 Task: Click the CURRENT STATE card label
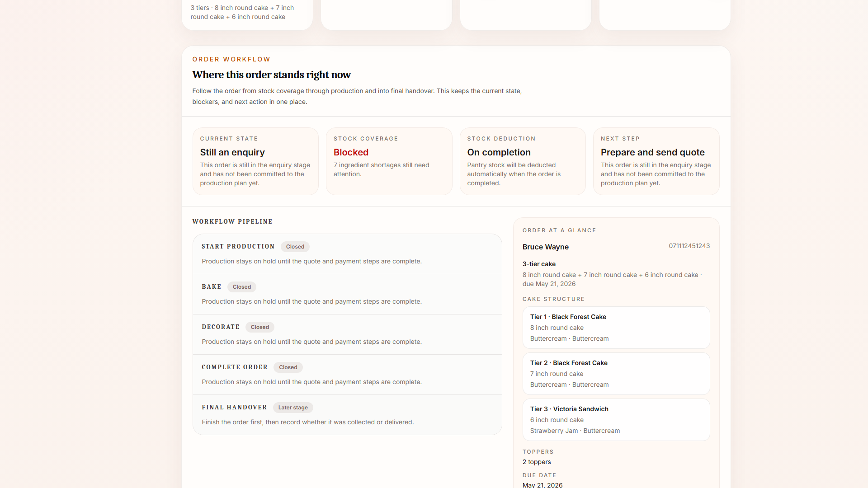pos(229,139)
